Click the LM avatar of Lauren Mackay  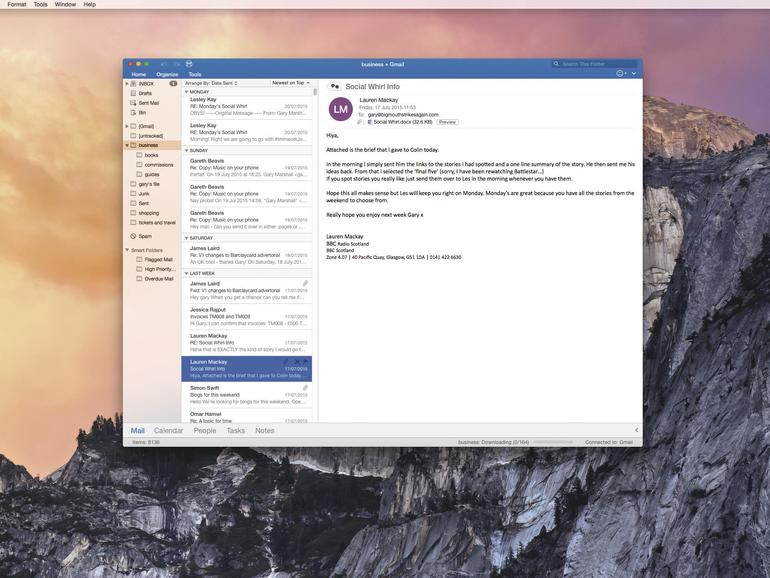click(x=341, y=110)
